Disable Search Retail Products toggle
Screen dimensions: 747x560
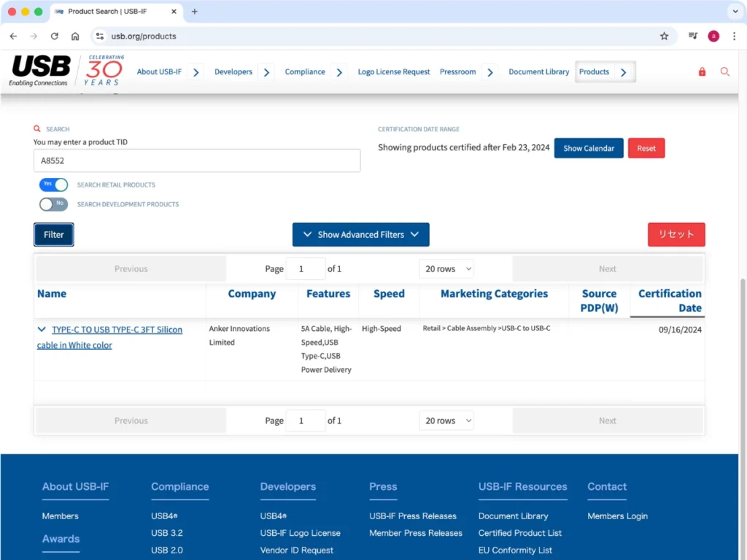click(x=53, y=184)
